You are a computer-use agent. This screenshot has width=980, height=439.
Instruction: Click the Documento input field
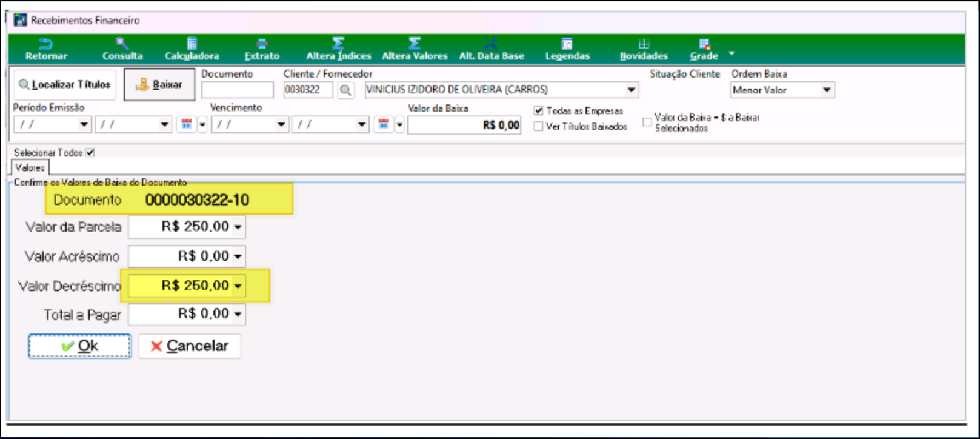coord(237,90)
